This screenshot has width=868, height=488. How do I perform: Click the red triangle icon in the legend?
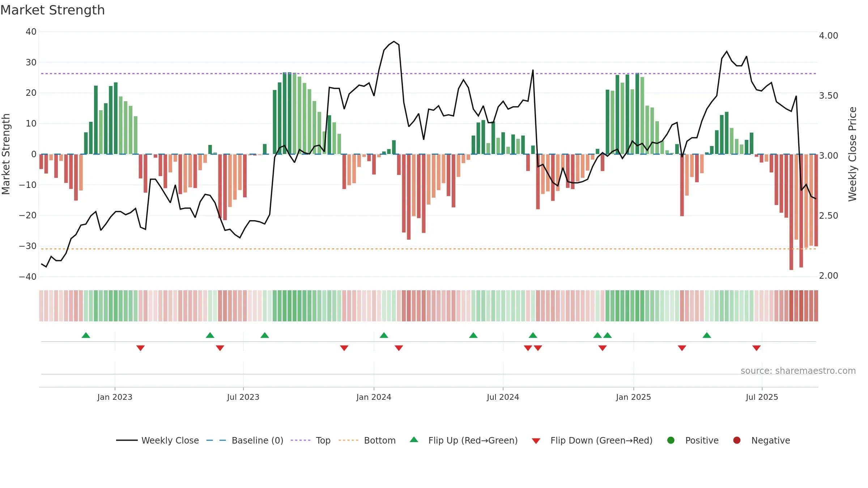[x=536, y=441]
